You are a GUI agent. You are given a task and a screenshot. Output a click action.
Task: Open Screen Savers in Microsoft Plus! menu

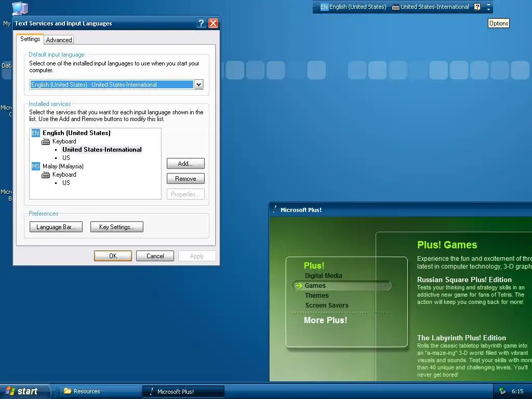[x=327, y=305]
